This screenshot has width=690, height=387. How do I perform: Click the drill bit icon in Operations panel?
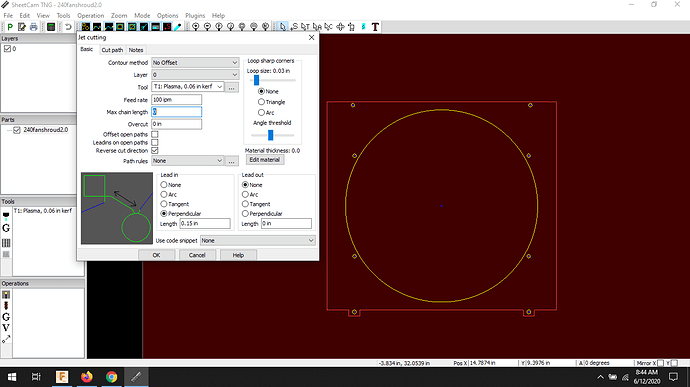6,306
